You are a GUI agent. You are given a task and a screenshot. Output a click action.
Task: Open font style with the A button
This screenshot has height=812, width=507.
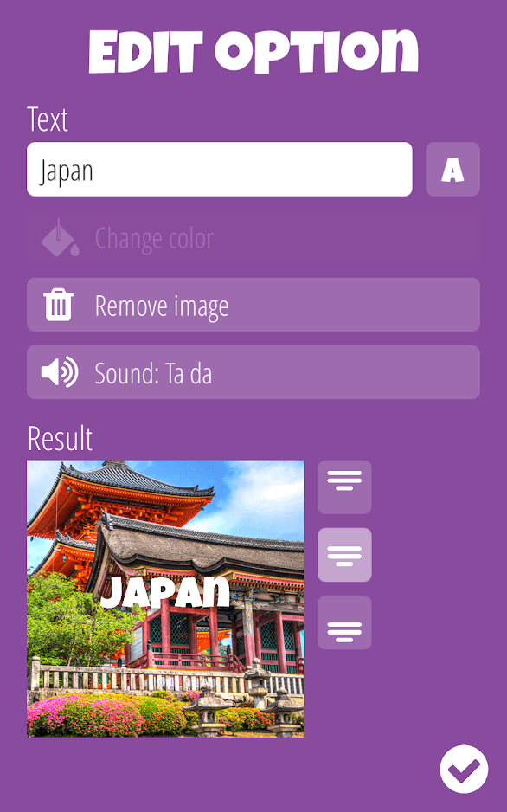click(452, 170)
